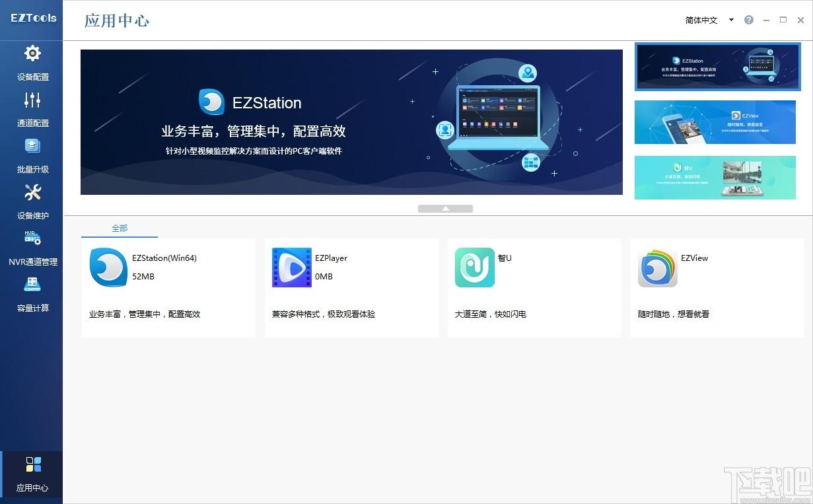Select the 智U banner thumbnail
The width and height of the screenshot is (813, 504).
(x=715, y=178)
